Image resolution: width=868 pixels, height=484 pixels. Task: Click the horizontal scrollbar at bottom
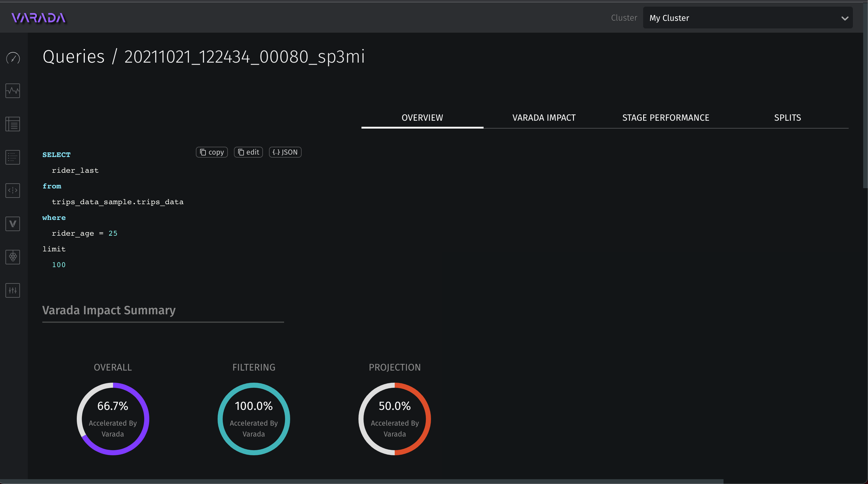click(361, 481)
